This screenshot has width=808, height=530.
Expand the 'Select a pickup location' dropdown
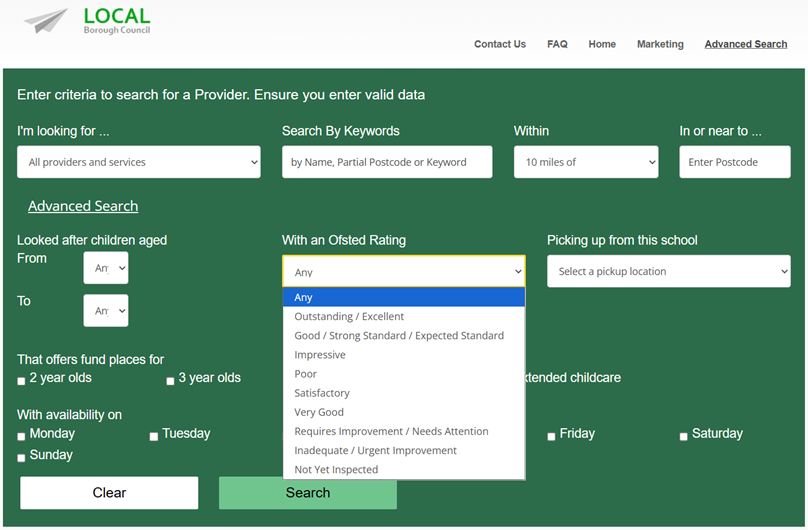click(x=668, y=271)
